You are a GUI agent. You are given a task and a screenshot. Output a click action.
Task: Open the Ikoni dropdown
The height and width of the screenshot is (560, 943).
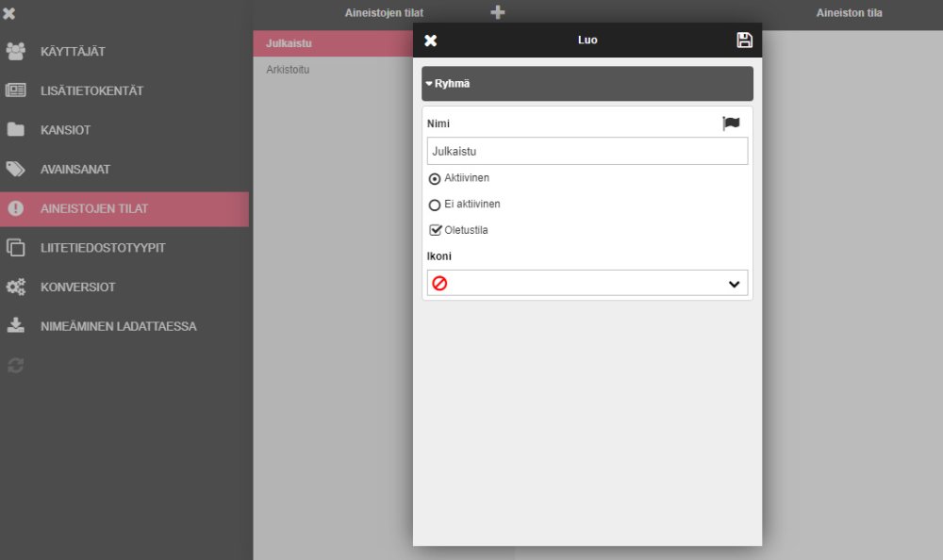click(x=587, y=284)
